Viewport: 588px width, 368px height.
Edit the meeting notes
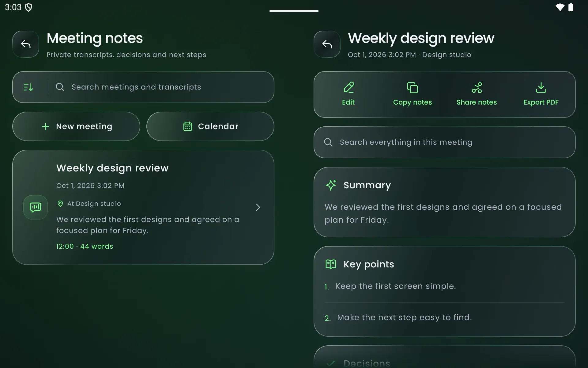point(348,94)
